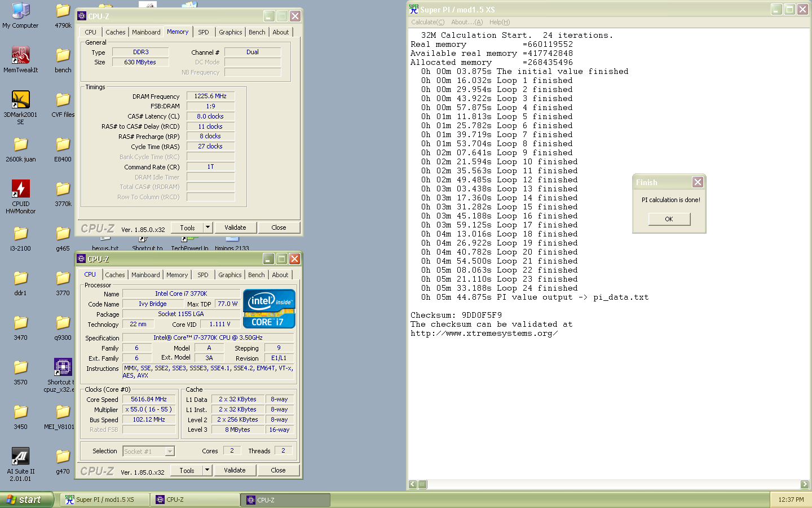Select first CPU-Z taskbar button
Viewport: 812px width, 508px height.
(195, 500)
